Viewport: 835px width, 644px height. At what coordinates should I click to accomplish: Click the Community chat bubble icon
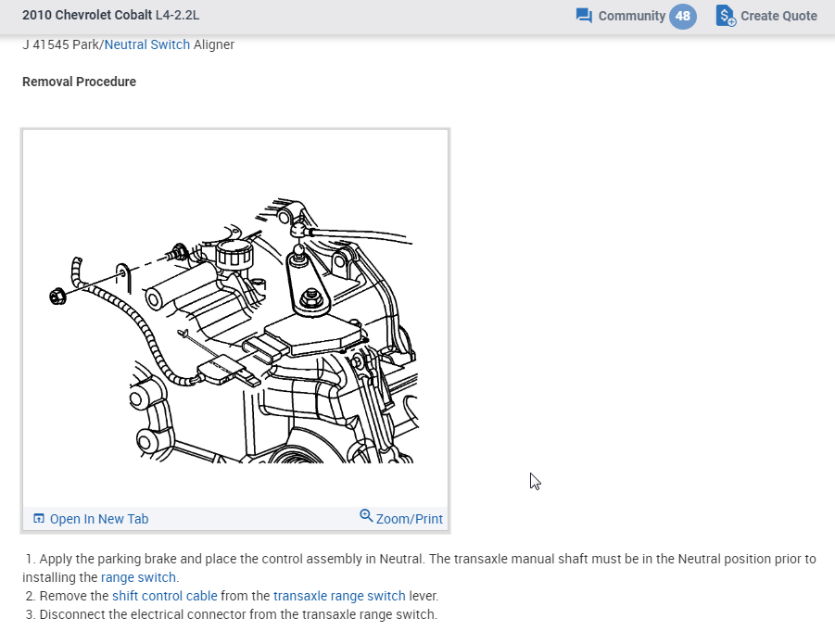584,16
